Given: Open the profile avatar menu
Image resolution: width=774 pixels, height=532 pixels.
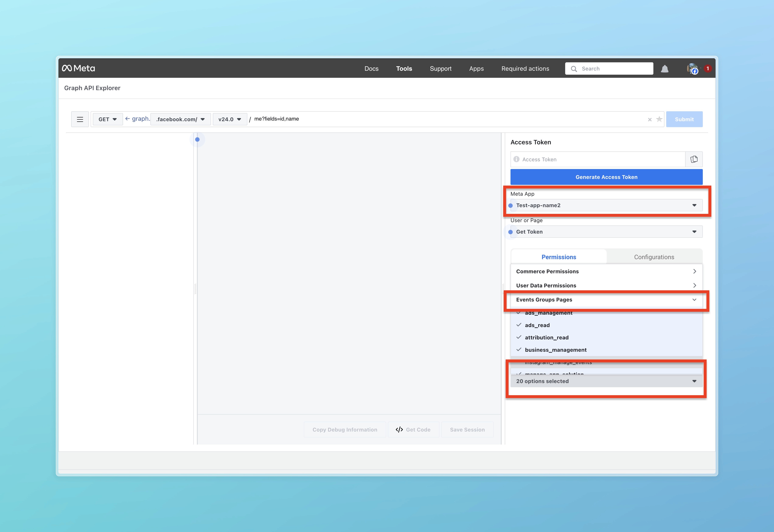Looking at the screenshot, I should (x=693, y=69).
